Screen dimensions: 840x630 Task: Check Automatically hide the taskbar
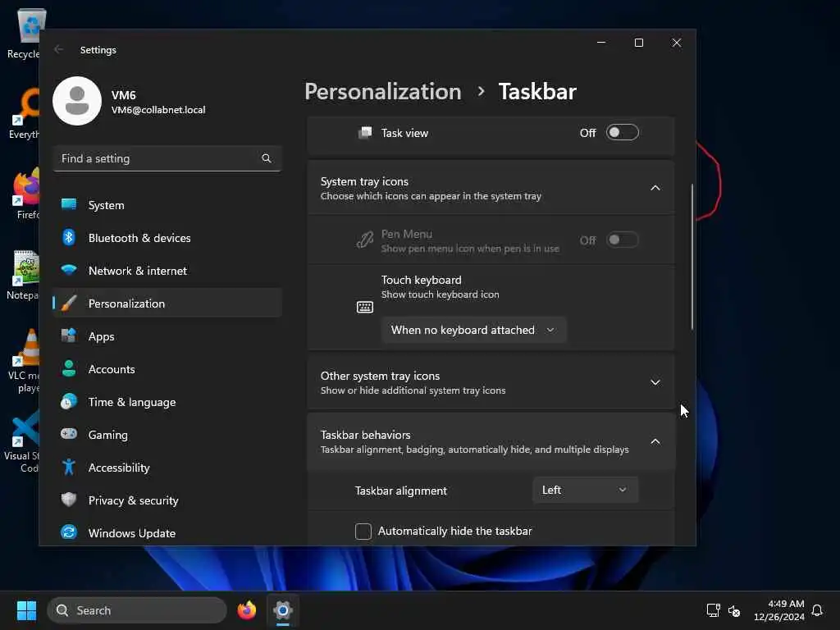(363, 532)
